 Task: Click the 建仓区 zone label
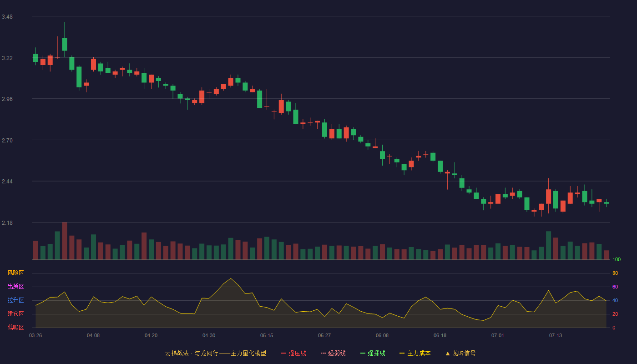(x=15, y=314)
